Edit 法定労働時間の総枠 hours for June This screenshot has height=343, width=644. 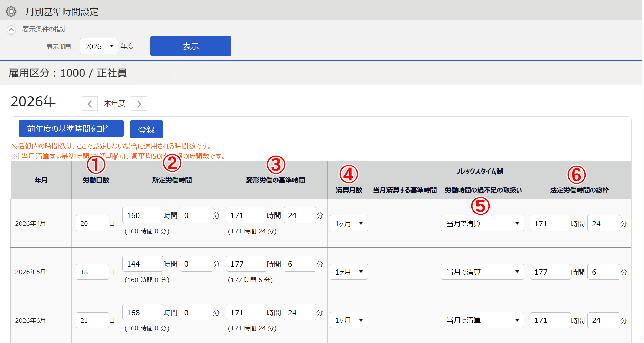click(550, 320)
